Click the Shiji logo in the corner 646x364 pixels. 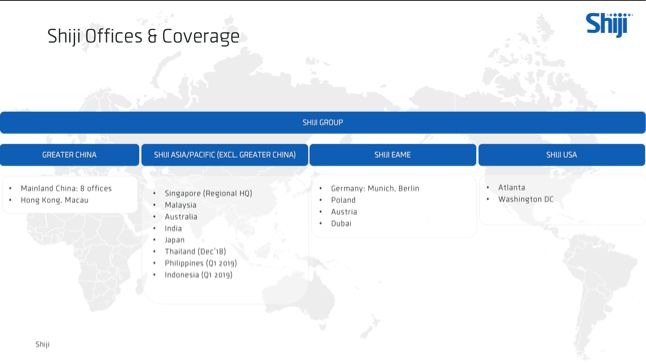tap(609, 25)
